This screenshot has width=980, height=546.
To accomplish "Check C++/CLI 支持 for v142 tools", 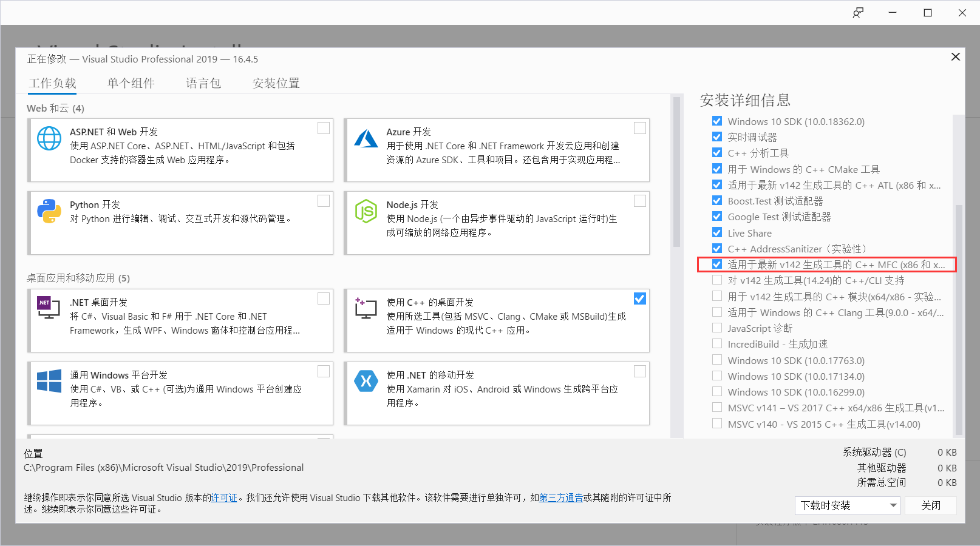I will click(717, 280).
